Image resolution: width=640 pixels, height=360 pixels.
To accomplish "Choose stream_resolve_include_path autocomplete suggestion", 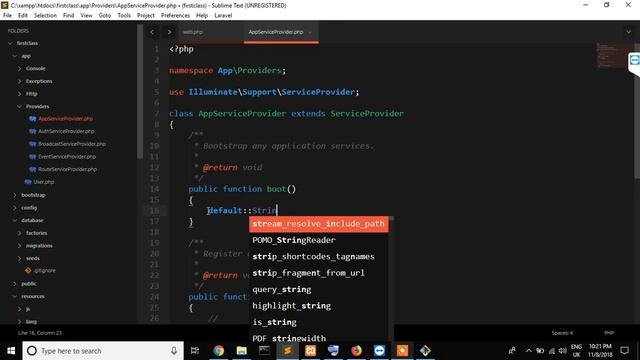I will (318, 224).
